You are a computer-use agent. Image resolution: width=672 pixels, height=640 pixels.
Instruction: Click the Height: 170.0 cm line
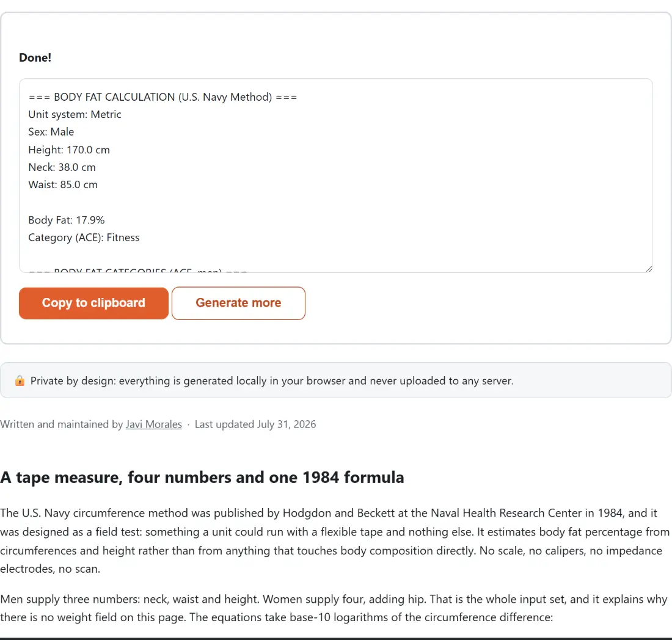click(69, 150)
